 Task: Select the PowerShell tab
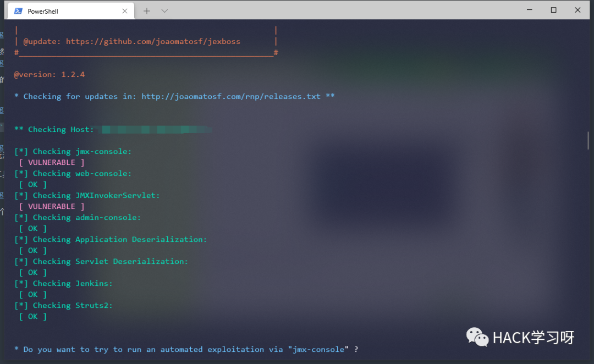click(71, 11)
